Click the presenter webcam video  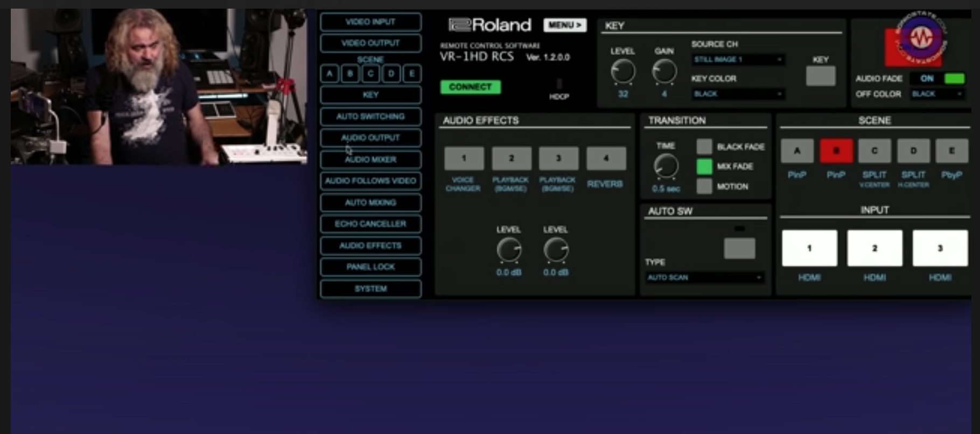tap(159, 86)
